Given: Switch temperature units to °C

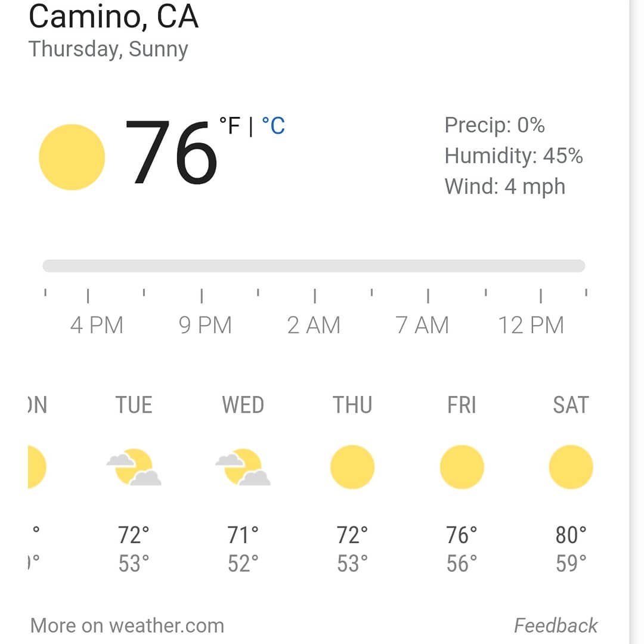Looking at the screenshot, I should [x=273, y=126].
